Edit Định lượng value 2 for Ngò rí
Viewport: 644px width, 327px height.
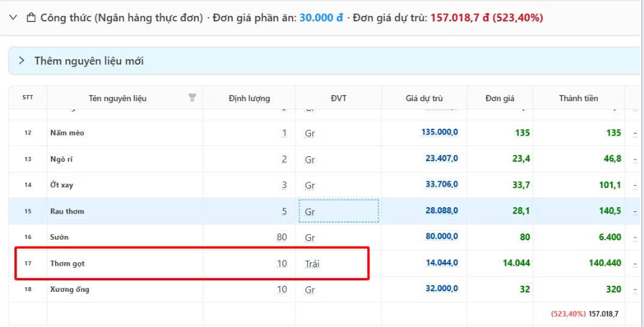click(x=284, y=159)
